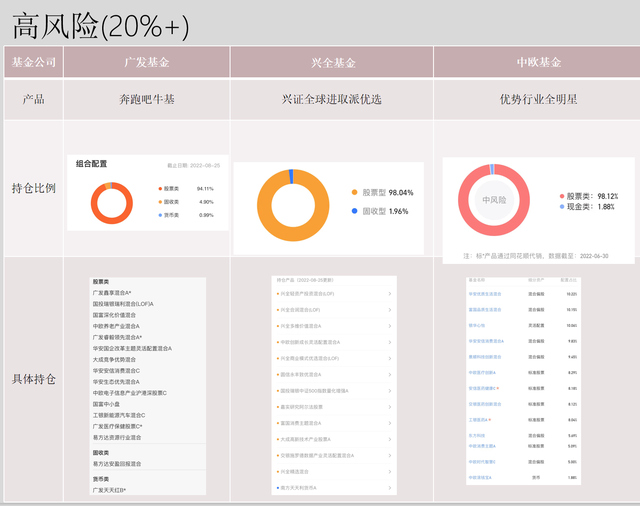This screenshot has height=506, width=640.
Task: Select the 产品 row label
Action: point(33,99)
